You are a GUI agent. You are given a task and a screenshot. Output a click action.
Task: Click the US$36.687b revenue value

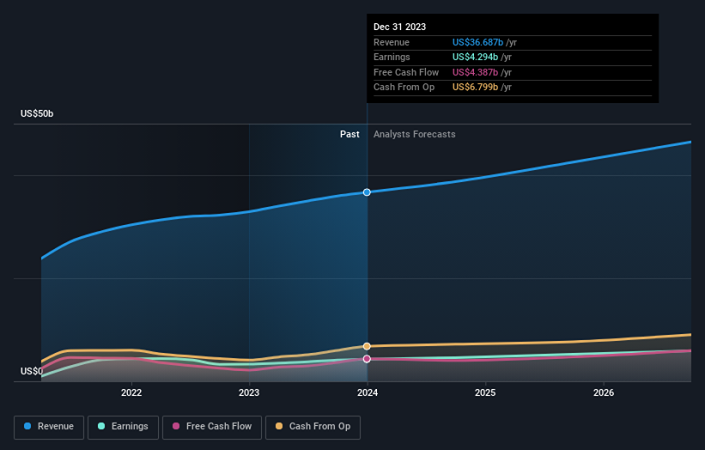[477, 42]
